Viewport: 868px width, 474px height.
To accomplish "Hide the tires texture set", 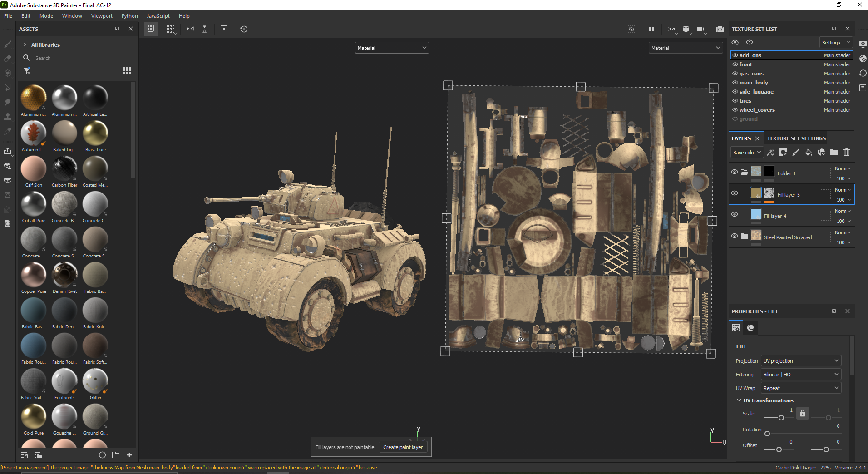I will pos(735,101).
